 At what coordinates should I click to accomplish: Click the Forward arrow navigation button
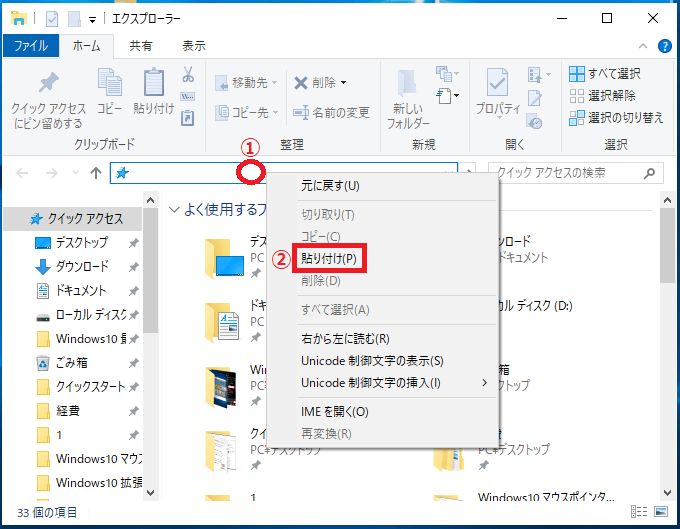(x=52, y=173)
